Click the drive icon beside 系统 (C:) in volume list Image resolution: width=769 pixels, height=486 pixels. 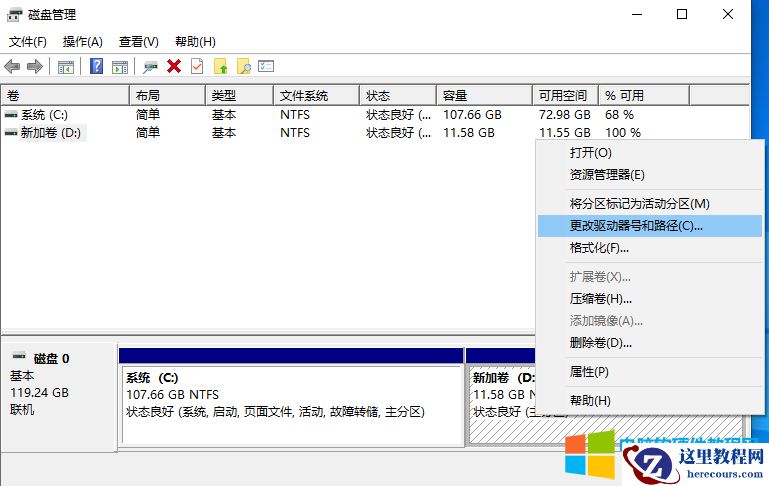(11, 115)
